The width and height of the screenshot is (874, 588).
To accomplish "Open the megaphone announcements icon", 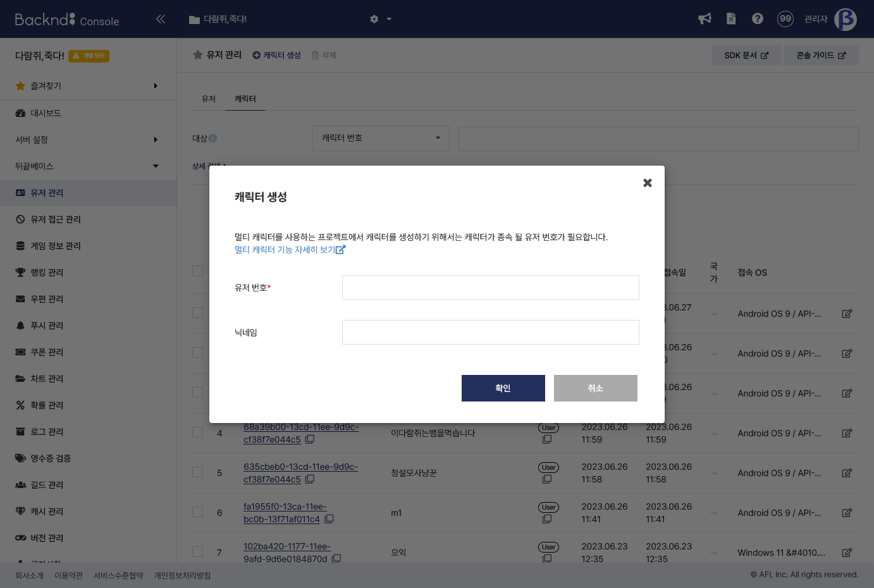I will coord(705,19).
